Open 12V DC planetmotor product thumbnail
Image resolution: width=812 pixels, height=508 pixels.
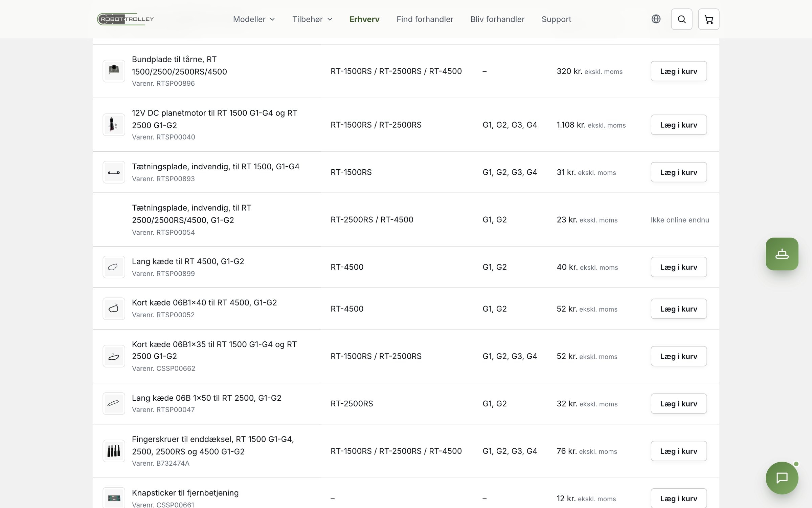[114, 125]
